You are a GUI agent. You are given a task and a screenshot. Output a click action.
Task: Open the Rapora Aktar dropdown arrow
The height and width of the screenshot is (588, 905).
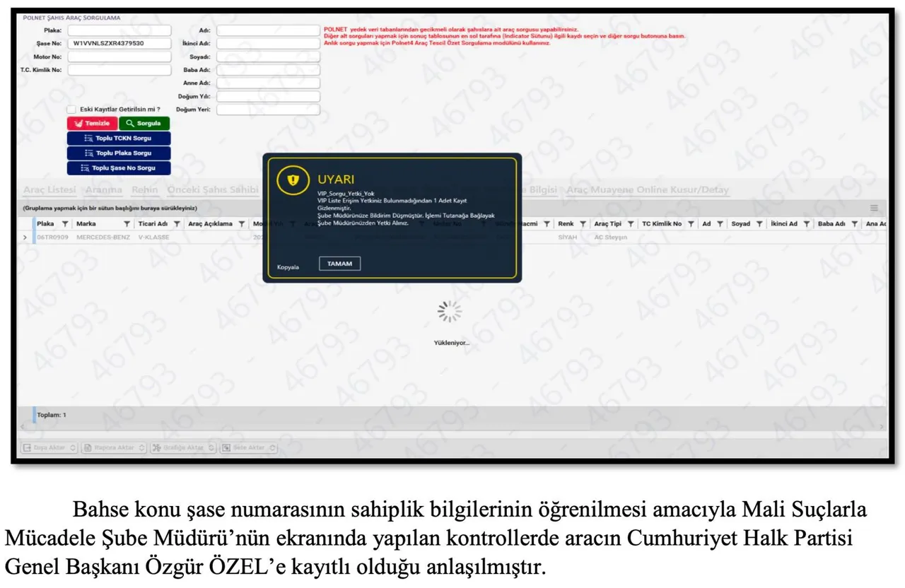click(x=141, y=447)
